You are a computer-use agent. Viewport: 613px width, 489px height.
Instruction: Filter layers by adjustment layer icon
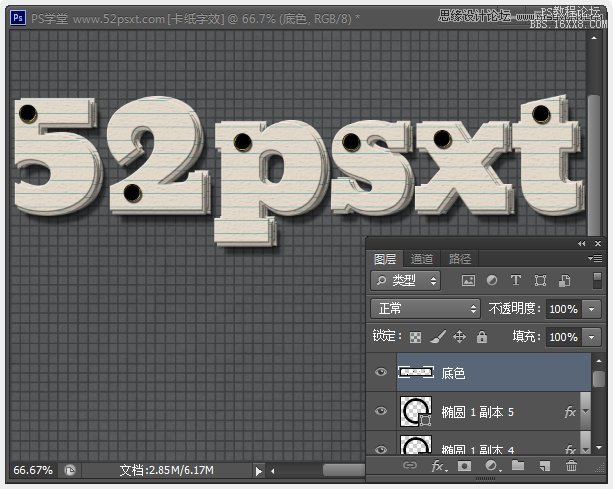492,280
